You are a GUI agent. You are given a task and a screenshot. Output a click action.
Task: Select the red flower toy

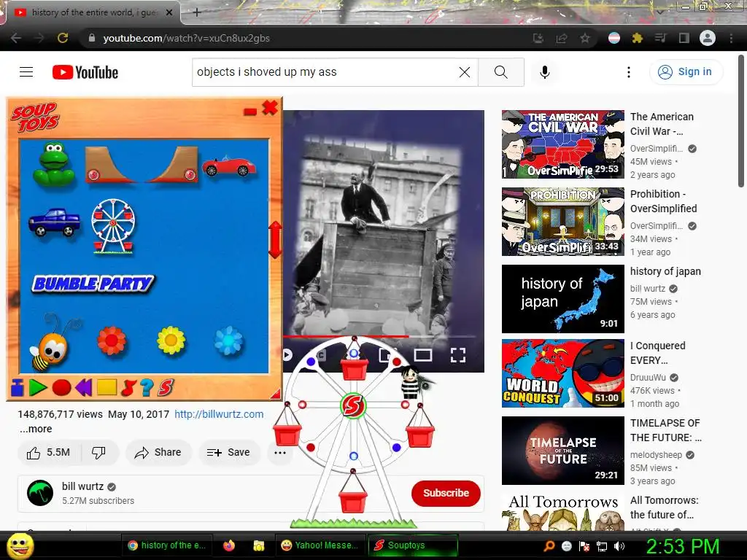pos(112,341)
